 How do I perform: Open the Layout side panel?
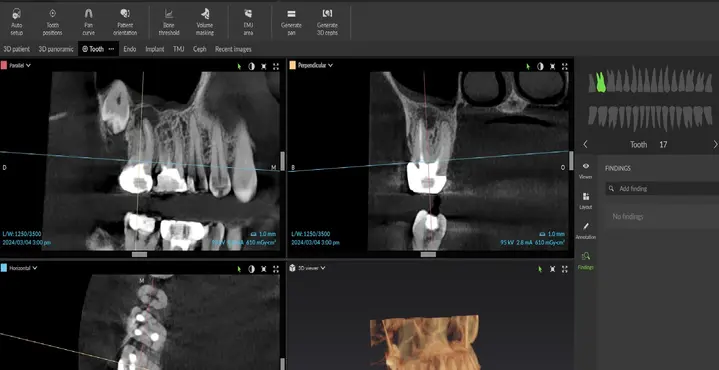pos(586,201)
